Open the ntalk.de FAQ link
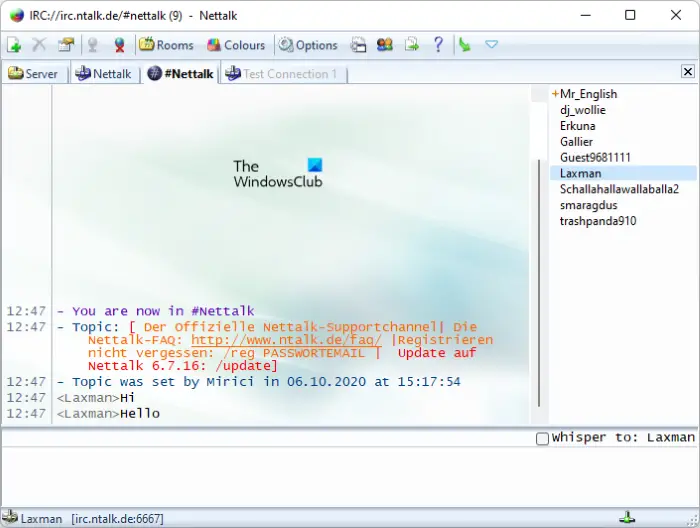The width and height of the screenshot is (700, 528). click(286, 340)
